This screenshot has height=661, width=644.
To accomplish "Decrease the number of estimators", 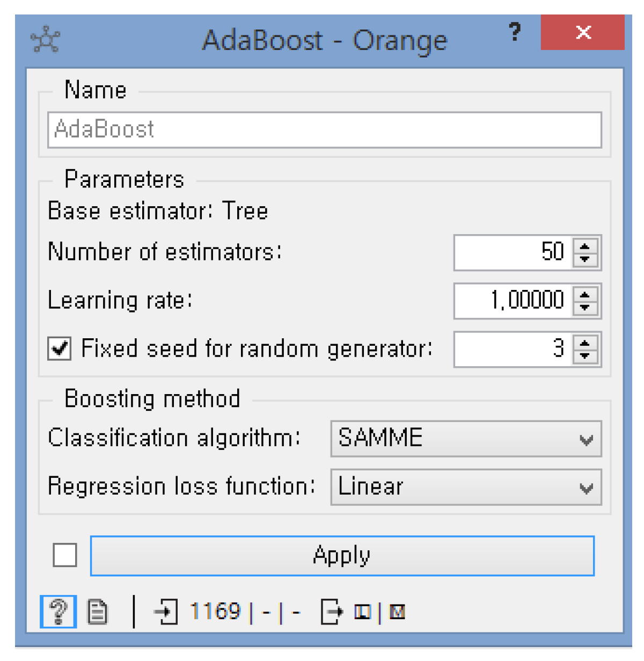I will (585, 259).
